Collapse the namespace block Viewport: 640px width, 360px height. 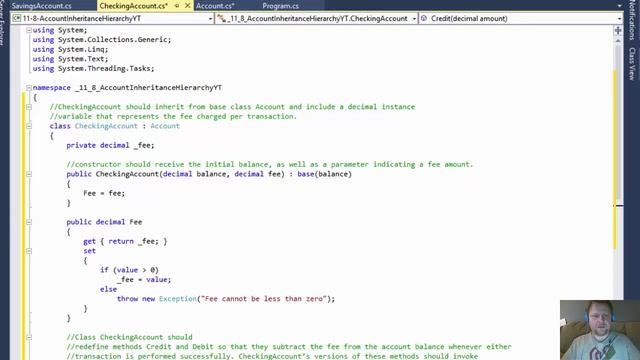coord(29,88)
